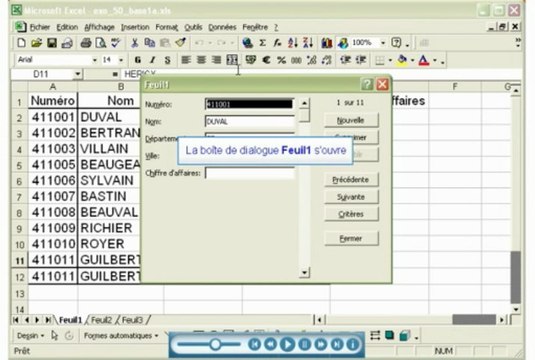Select cell A2 containing 411001

tap(53, 117)
